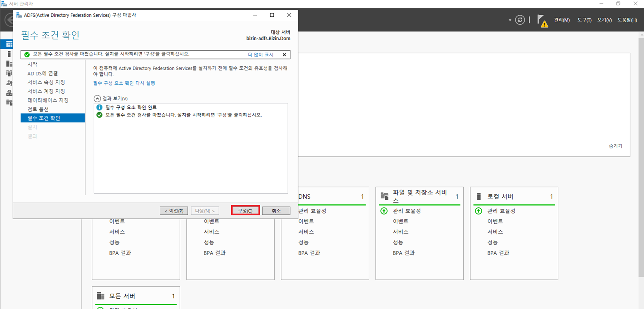Image resolution: width=644 pixels, height=309 pixels.
Task: Click the 구성(C) button to start configuration
Action: [245, 211]
